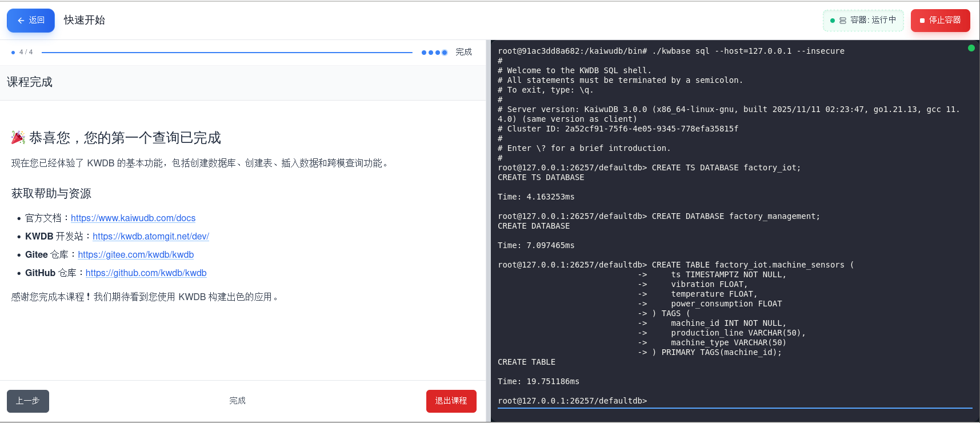
Task: Click the 停止容器 stop container button
Action: pyautogui.click(x=940, y=21)
